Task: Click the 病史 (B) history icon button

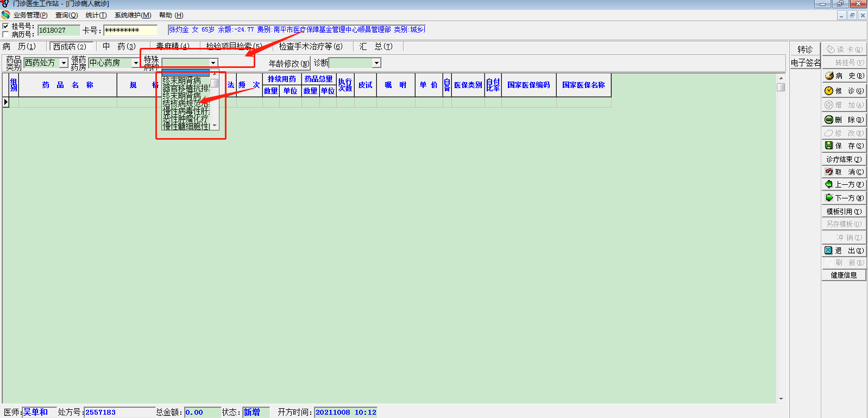Action: coord(844,76)
